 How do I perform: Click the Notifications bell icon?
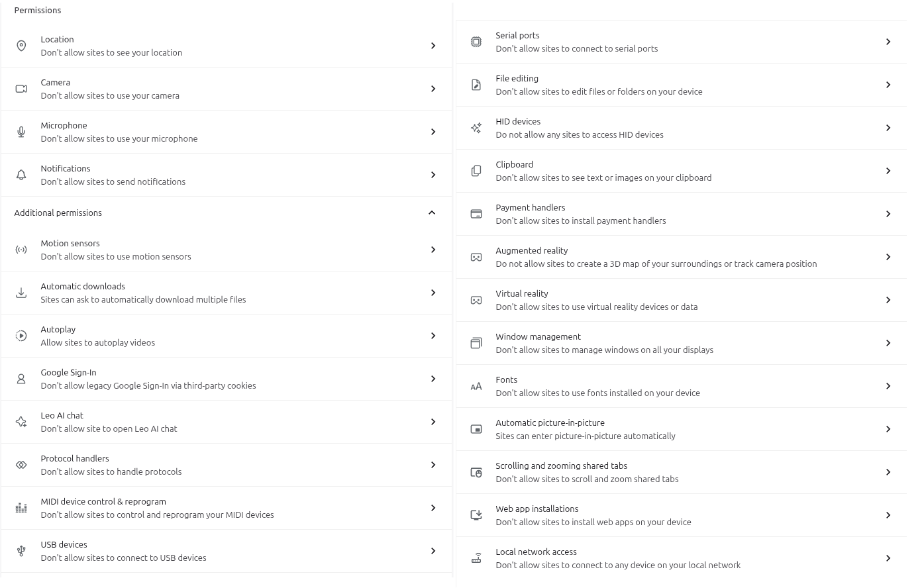point(21,175)
